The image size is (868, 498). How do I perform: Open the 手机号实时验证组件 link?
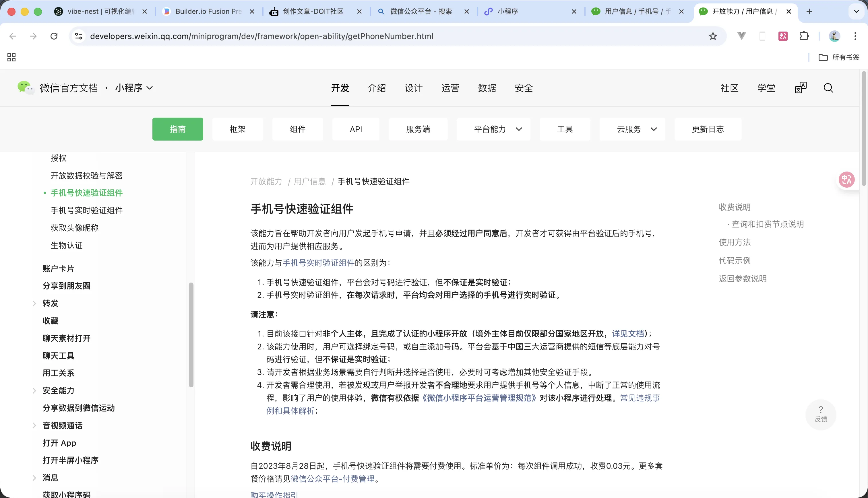[x=319, y=263]
